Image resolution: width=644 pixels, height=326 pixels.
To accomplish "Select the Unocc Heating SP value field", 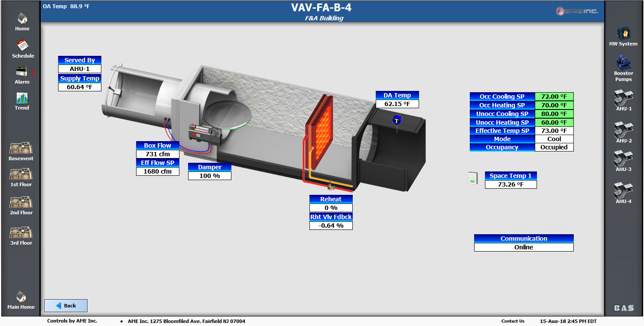I will point(554,123).
